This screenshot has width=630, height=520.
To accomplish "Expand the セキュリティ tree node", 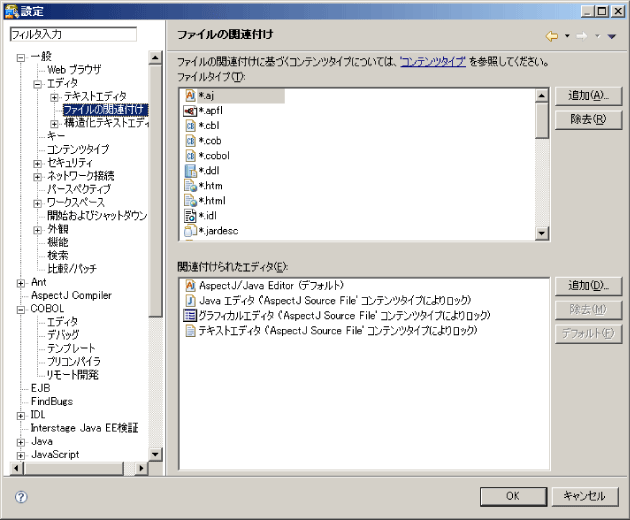I will pos(37,164).
